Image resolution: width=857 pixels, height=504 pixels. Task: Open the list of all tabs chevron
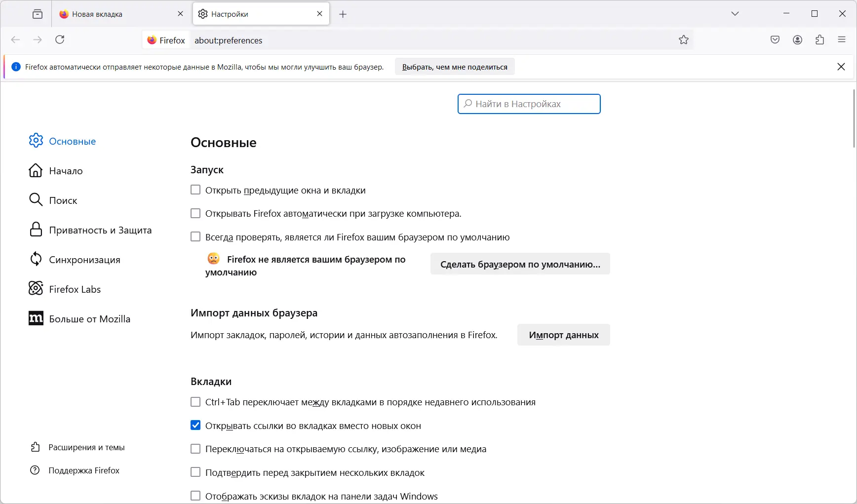point(735,14)
